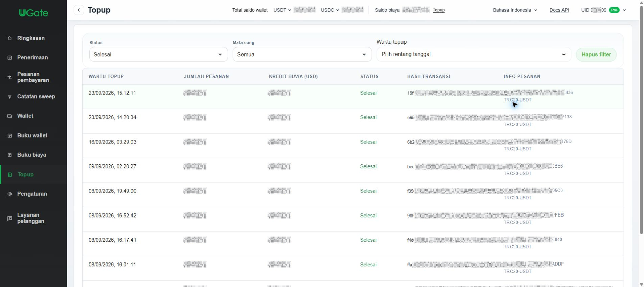Open Pengaturan settings page

(32, 194)
